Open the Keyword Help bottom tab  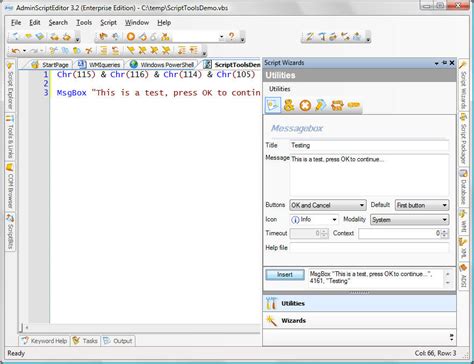[44, 341]
